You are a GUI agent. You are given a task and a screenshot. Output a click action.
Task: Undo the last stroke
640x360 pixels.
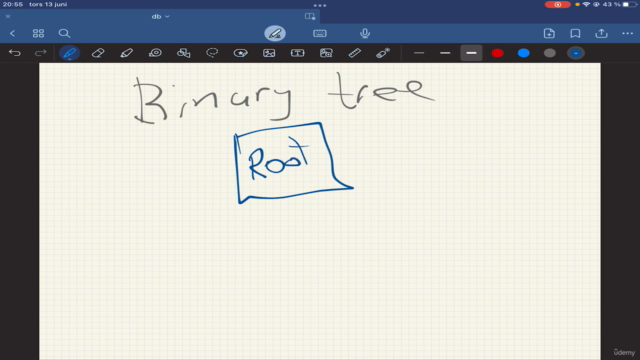pyautogui.click(x=15, y=53)
